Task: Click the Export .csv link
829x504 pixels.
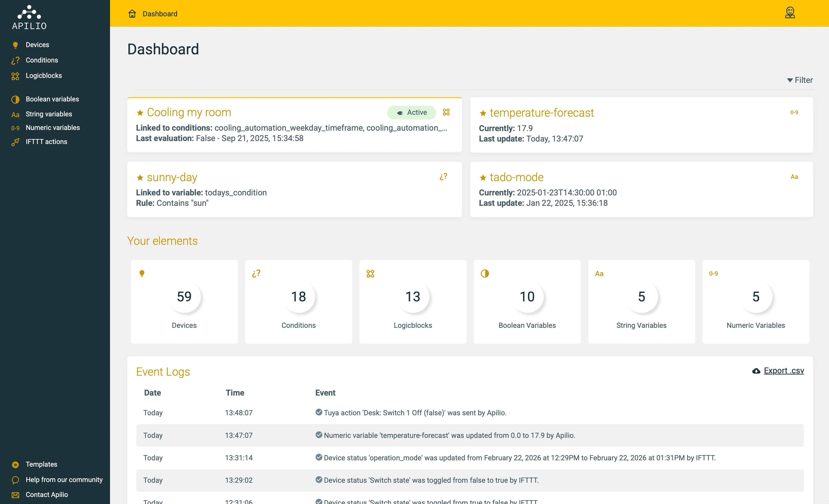Action: [783, 371]
